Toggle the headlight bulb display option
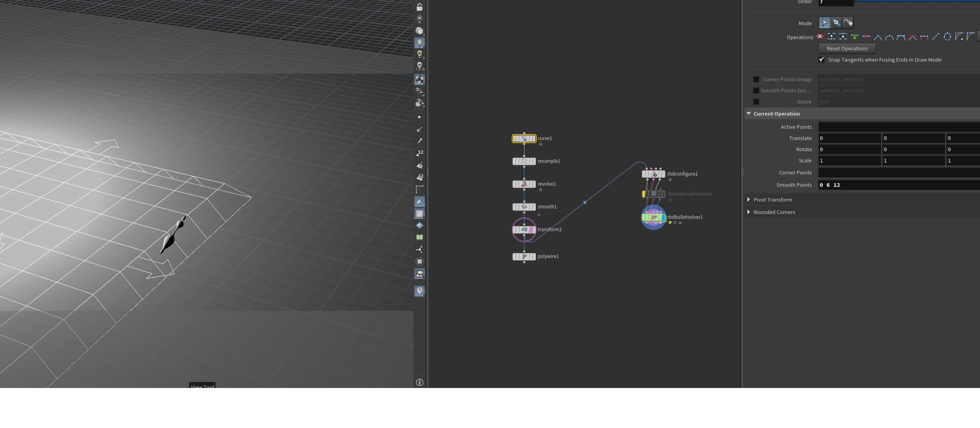Screen dimensions: 980x428 point(419,42)
